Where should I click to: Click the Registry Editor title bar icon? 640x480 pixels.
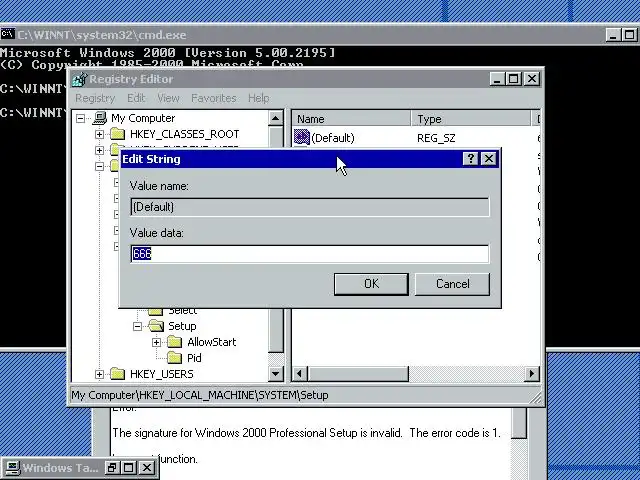coord(80,79)
